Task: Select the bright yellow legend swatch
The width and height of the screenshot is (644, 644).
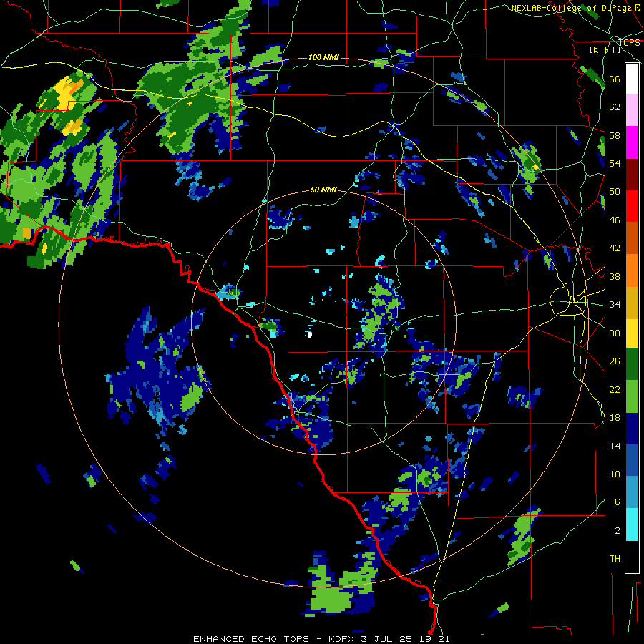Action: pyautogui.click(x=632, y=333)
